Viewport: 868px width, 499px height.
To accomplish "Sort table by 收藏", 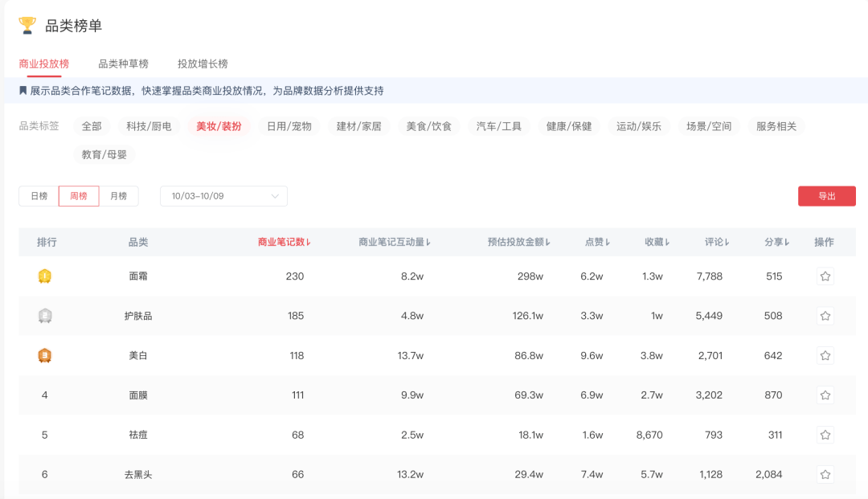I will coord(657,242).
